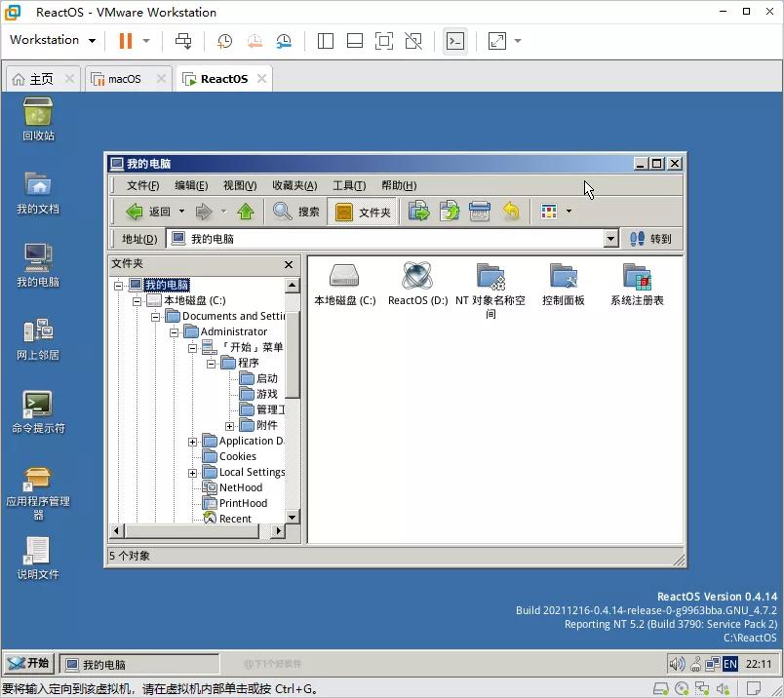
Task: Open 网上邻居 desktop icon
Action: (37, 328)
